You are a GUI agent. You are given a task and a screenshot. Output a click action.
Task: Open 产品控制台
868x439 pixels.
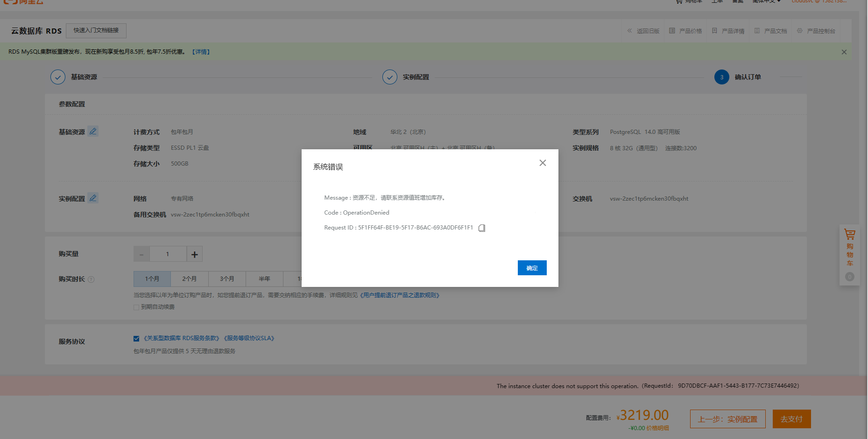[x=821, y=31]
